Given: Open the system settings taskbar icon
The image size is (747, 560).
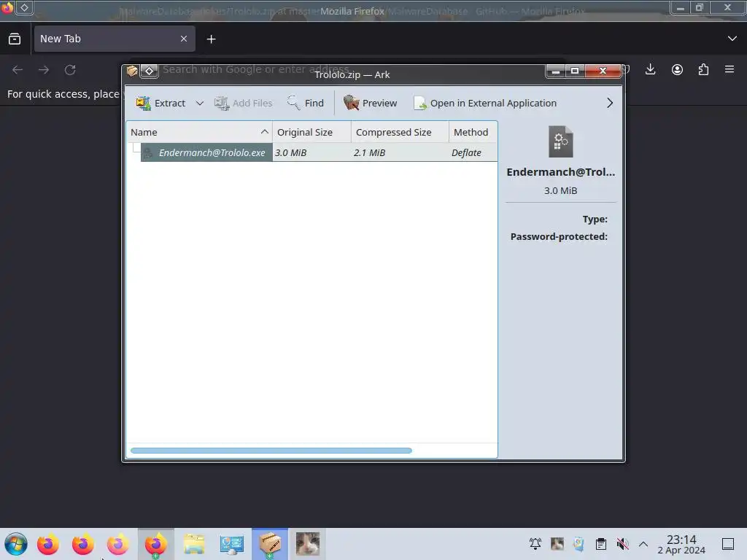Looking at the screenshot, I should tap(232, 544).
